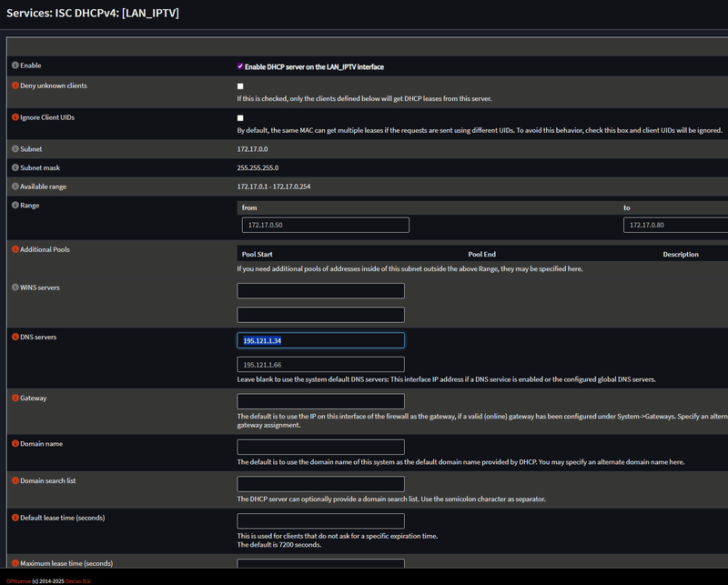Click the info icon next to Domain name
Image resolution: width=728 pixels, height=585 pixels.
[x=15, y=443]
